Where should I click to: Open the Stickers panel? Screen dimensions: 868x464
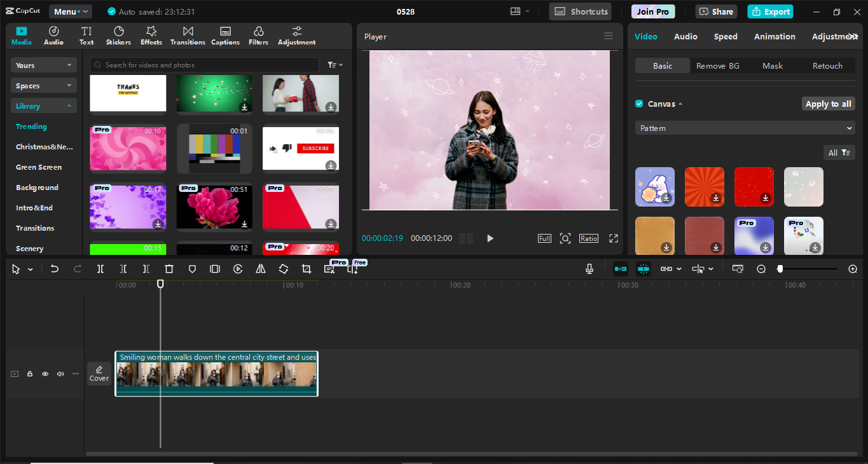[x=118, y=35]
